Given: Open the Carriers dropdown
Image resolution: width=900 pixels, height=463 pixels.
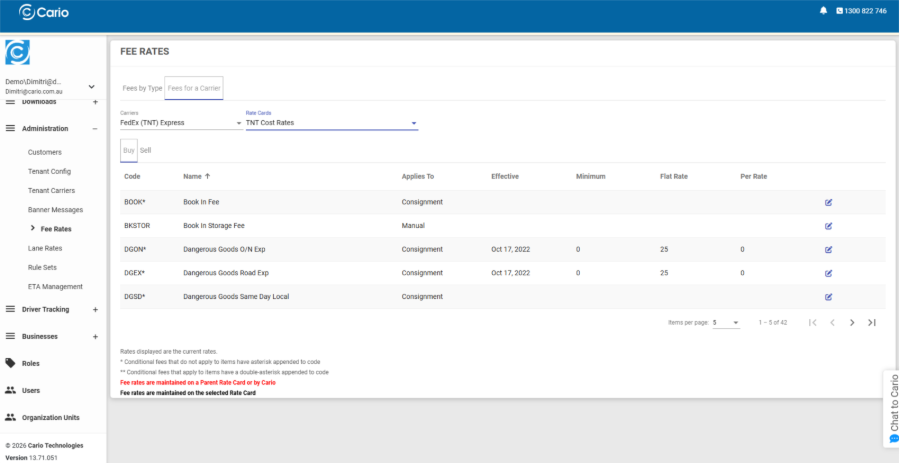Looking at the screenshot, I should coord(181,124).
